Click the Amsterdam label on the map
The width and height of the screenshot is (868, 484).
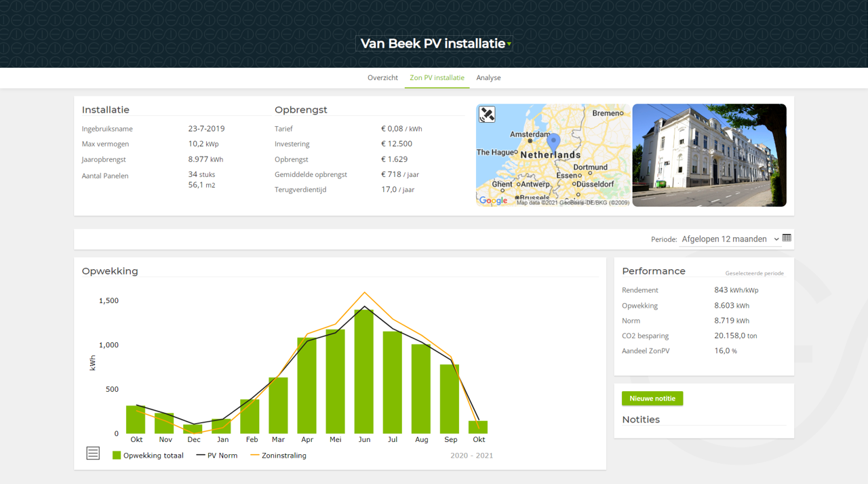tap(530, 134)
